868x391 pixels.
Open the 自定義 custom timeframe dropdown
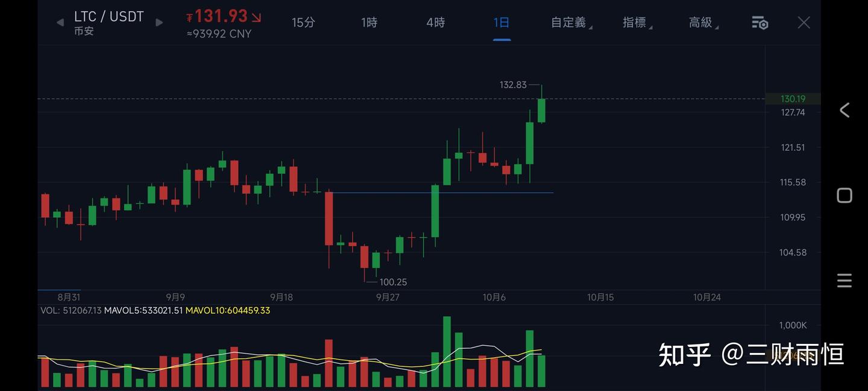pos(570,22)
